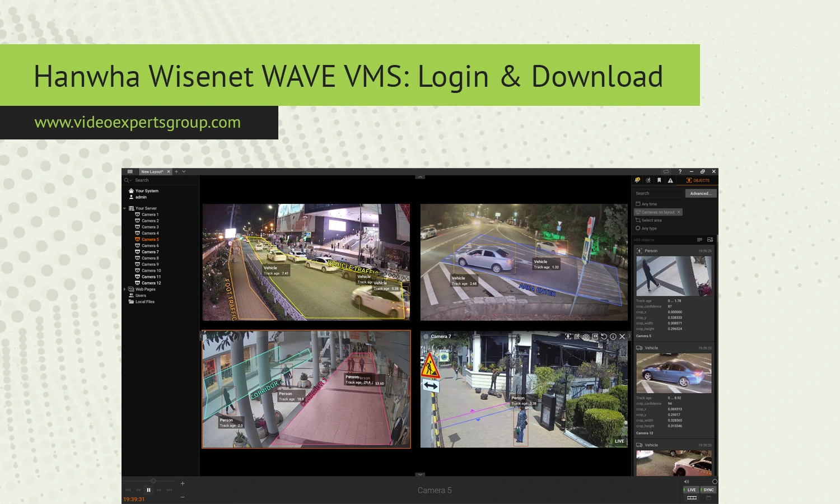
Task: Open the blue Vehicle object thumbnail
Action: click(674, 373)
